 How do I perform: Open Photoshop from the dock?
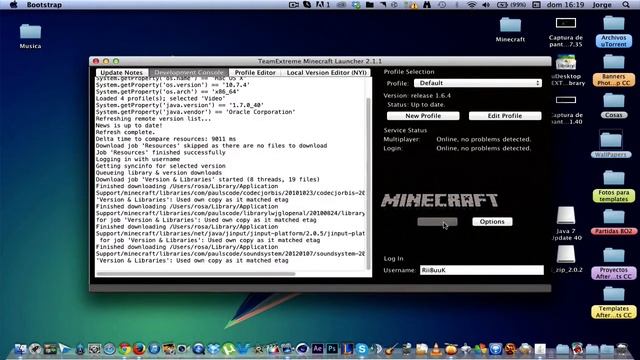tap(332, 349)
